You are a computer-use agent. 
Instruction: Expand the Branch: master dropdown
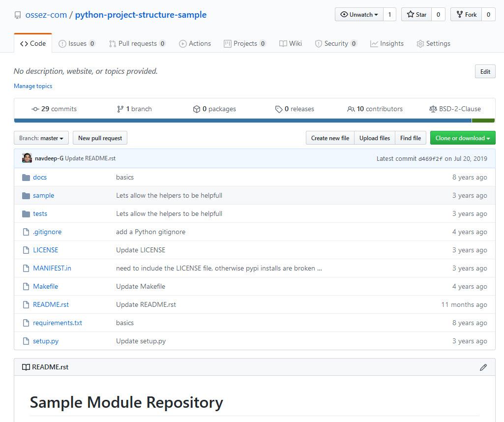(41, 138)
